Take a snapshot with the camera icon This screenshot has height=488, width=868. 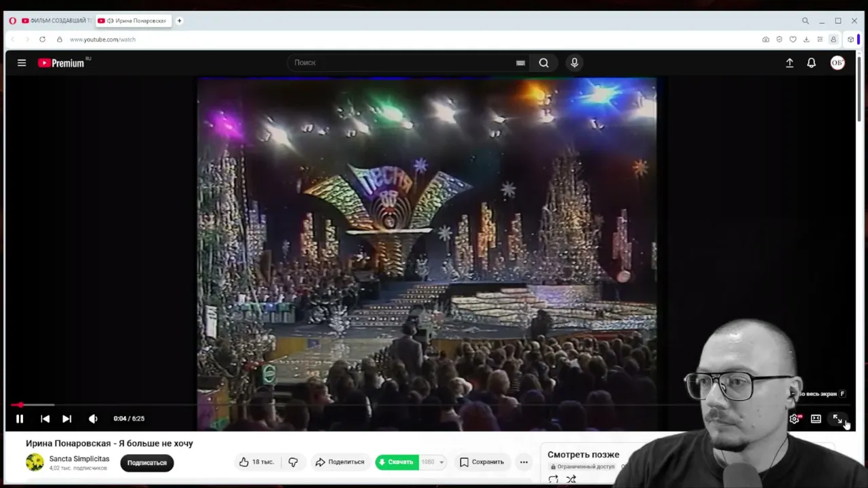[x=766, y=39]
